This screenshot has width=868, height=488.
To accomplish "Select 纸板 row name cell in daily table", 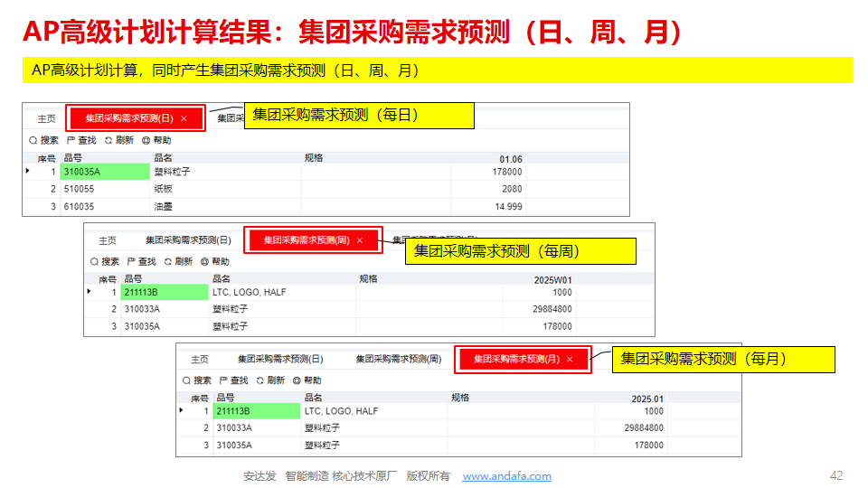I will click(x=163, y=189).
